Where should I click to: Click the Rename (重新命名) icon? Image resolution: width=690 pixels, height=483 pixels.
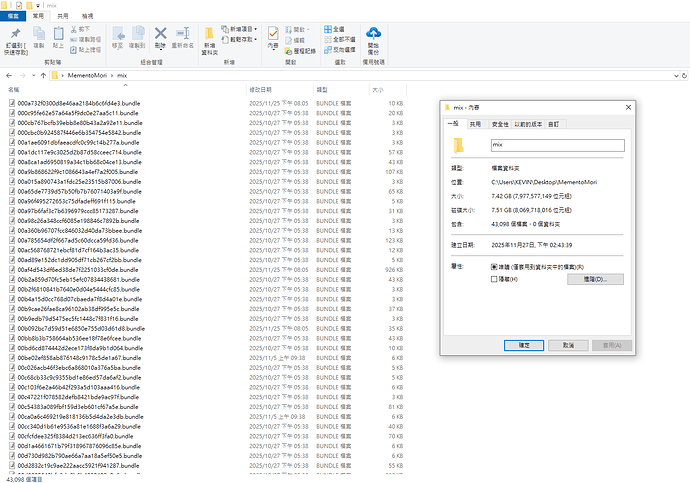[x=183, y=37]
